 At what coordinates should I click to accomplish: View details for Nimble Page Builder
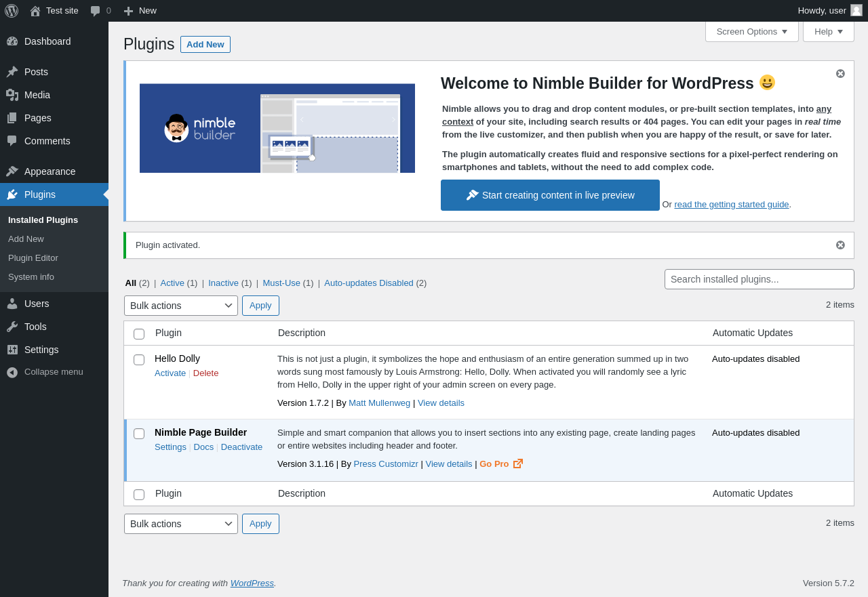click(449, 464)
